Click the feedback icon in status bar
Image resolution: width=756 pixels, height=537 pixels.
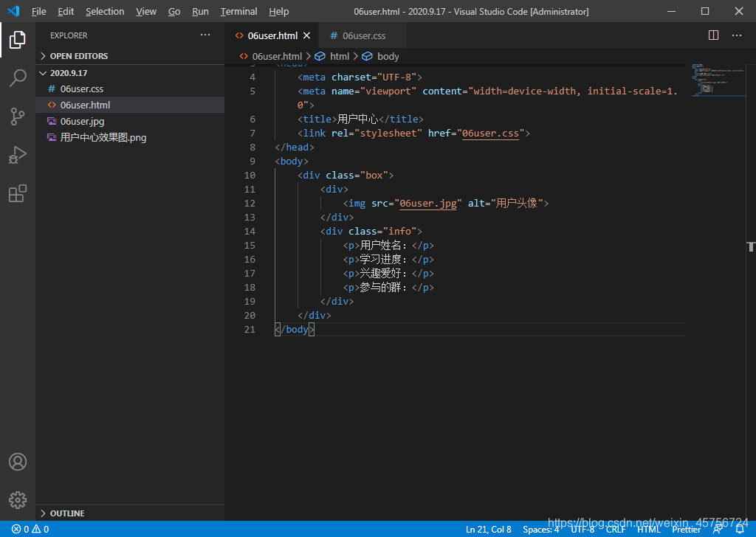718,530
